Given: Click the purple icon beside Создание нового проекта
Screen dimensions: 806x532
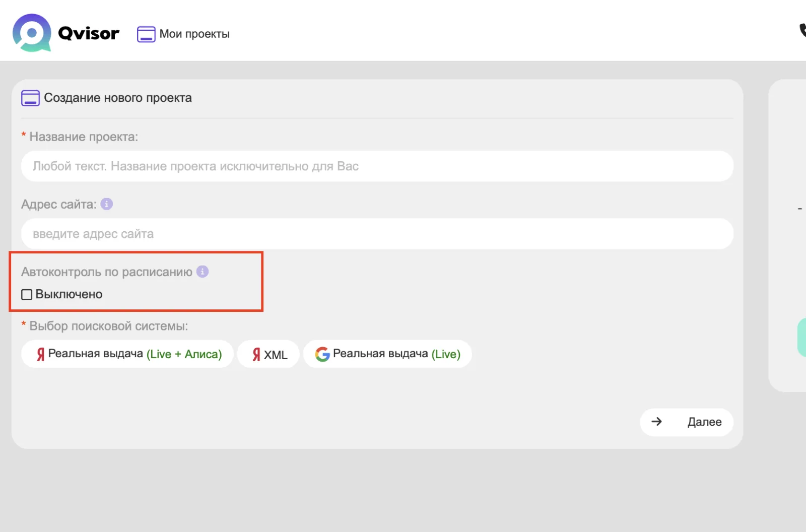Looking at the screenshot, I should click(x=30, y=98).
